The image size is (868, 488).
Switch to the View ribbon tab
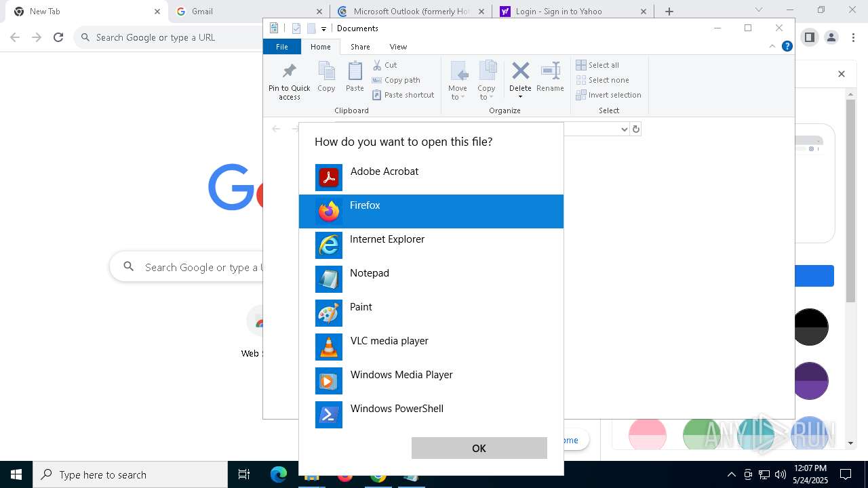click(398, 47)
